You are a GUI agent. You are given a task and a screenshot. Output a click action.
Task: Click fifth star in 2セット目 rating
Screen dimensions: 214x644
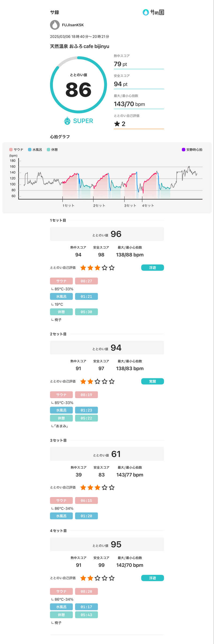tap(112, 381)
